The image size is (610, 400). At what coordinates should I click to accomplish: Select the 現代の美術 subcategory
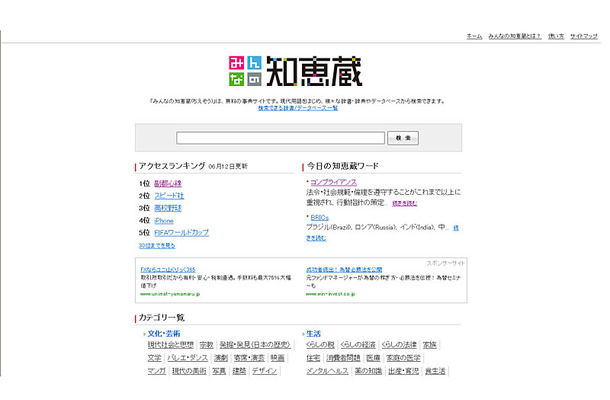click(x=189, y=371)
